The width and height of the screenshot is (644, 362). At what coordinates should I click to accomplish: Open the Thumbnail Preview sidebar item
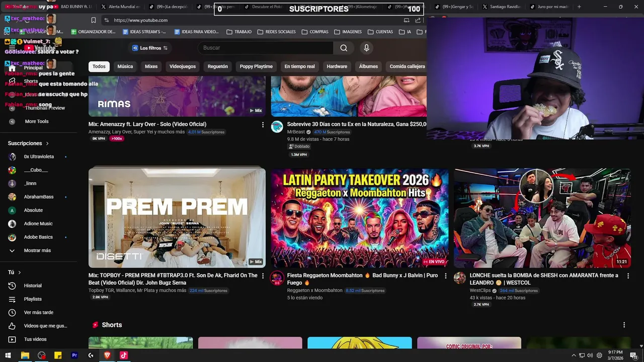pos(45,108)
